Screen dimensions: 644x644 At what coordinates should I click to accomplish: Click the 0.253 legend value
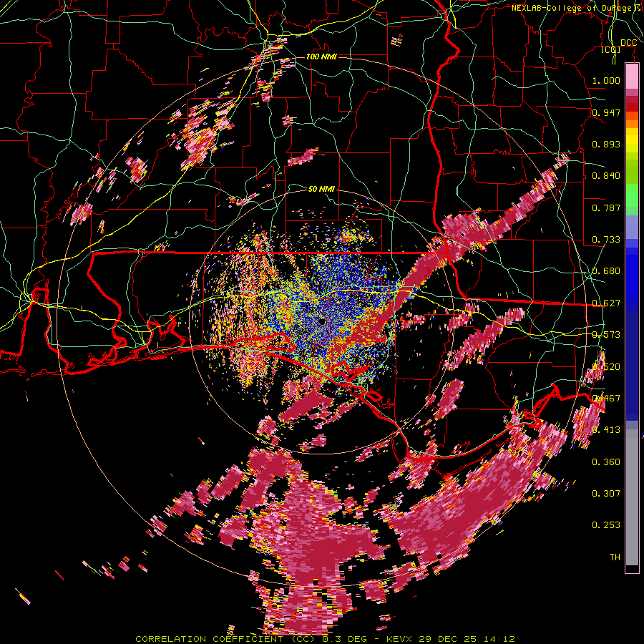(x=606, y=525)
